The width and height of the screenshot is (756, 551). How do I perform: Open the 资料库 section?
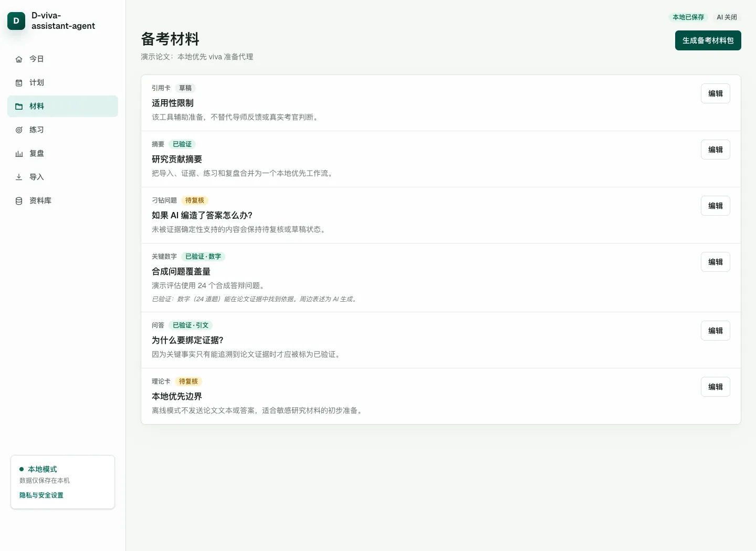point(62,200)
